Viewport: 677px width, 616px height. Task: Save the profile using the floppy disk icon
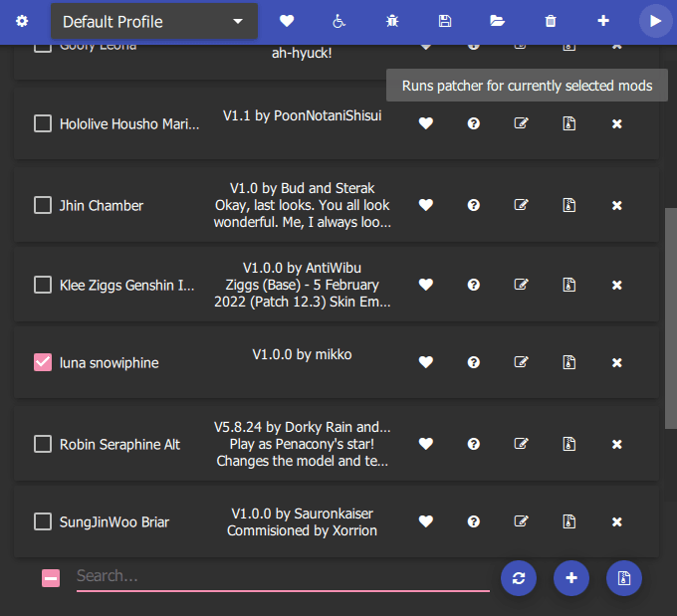click(445, 21)
